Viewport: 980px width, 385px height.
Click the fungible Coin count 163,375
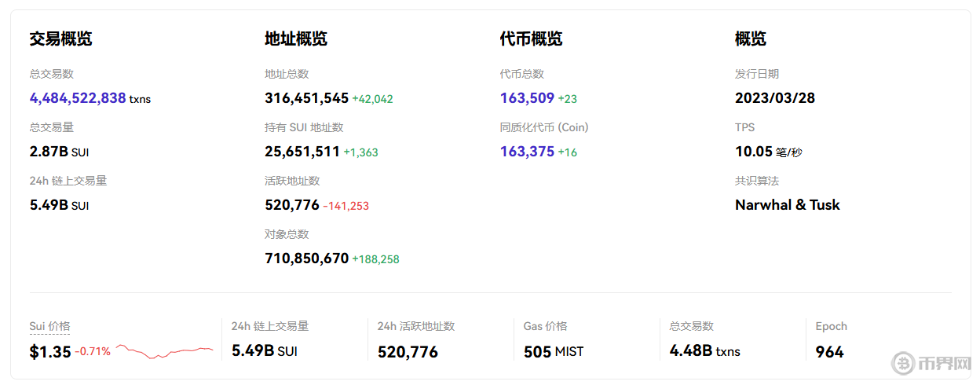click(x=527, y=152)
